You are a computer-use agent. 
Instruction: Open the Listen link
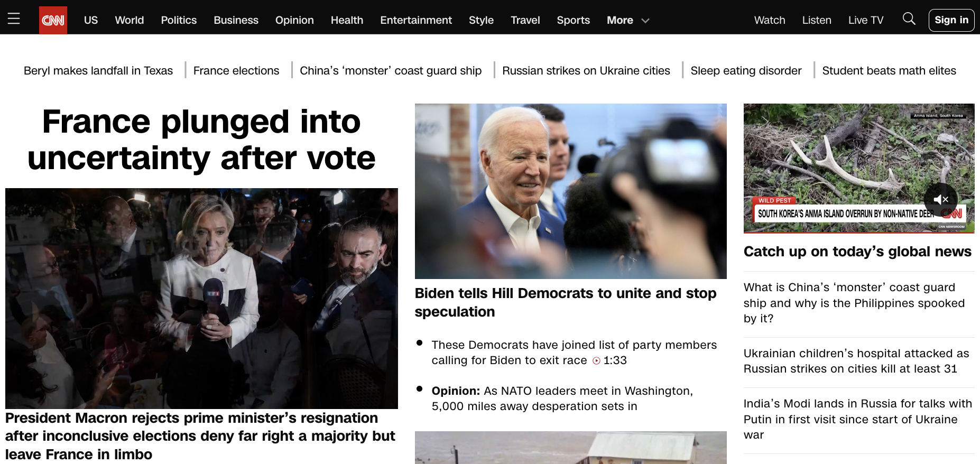(x=817, y=20)
